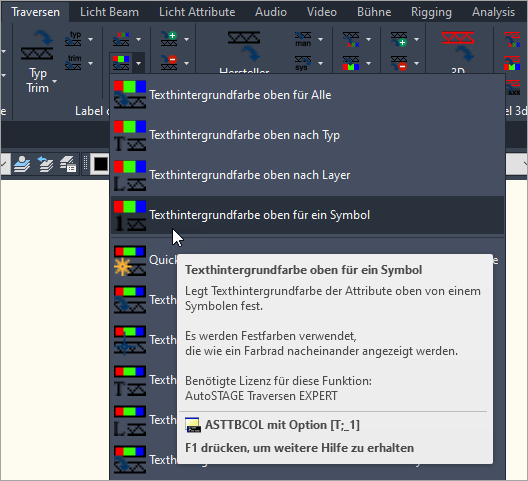Click the truss below-label RGB background icon
Viewport: 528px width, 481px height.
351,63
